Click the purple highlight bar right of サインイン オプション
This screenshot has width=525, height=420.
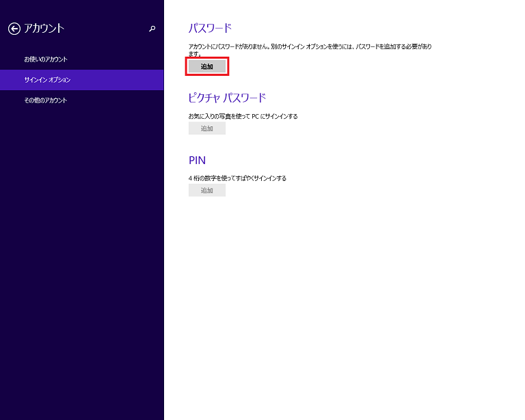(123, 80)
